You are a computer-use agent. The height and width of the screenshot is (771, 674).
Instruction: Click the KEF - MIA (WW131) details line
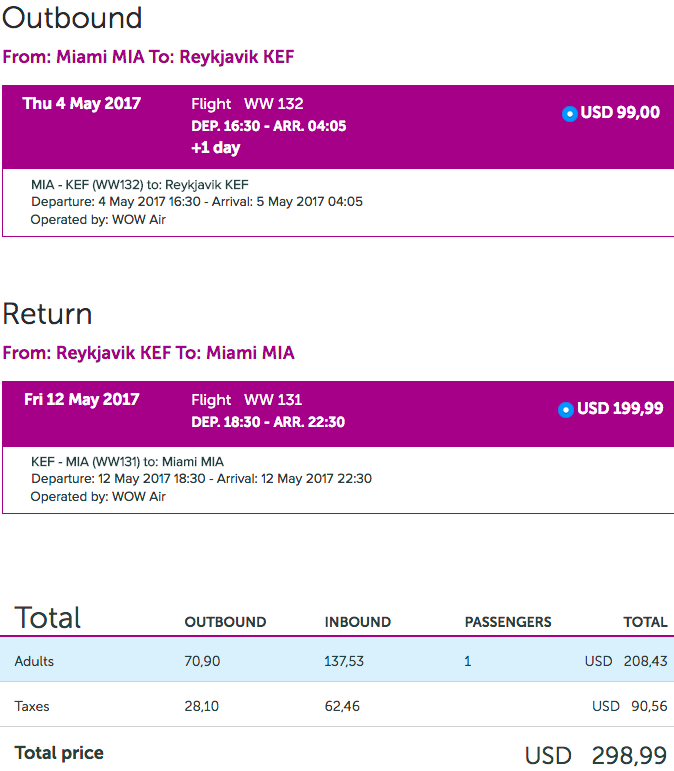pos(127,462)
